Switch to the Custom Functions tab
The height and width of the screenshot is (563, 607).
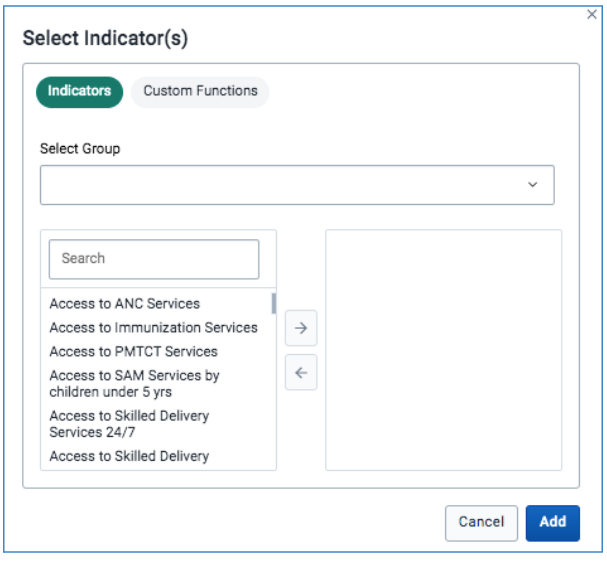coord(200,92)
